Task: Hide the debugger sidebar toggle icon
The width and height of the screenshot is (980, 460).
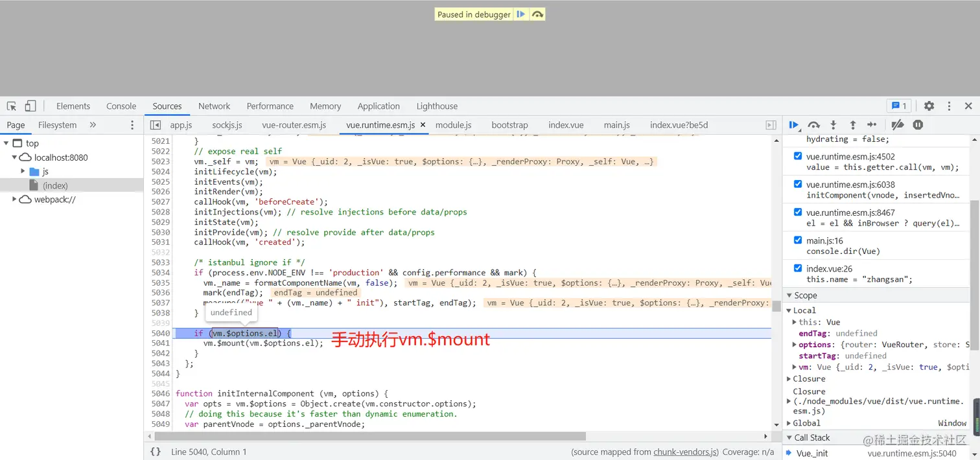Action: [x=771, y=125]
